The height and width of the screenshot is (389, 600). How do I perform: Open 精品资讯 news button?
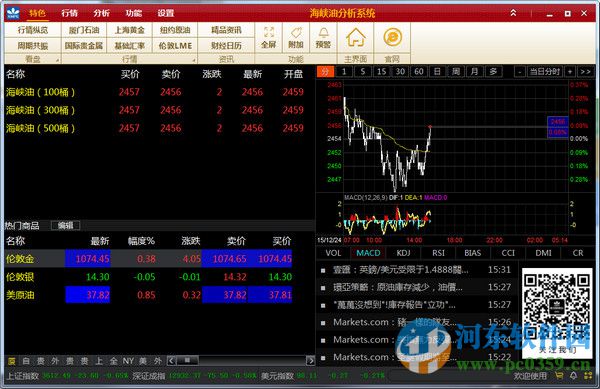(226, 30)
